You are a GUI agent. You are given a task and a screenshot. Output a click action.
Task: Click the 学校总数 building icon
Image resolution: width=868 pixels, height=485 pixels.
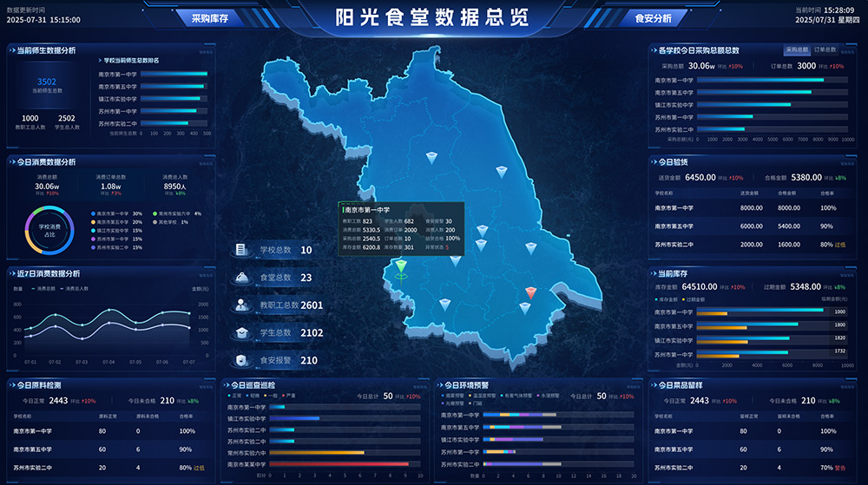tap(241, 250)
